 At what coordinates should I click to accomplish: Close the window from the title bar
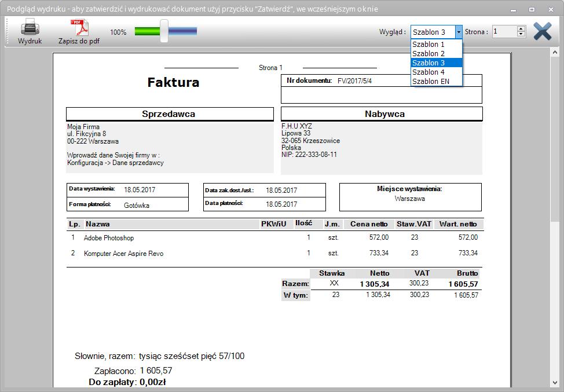coord(551,10)
